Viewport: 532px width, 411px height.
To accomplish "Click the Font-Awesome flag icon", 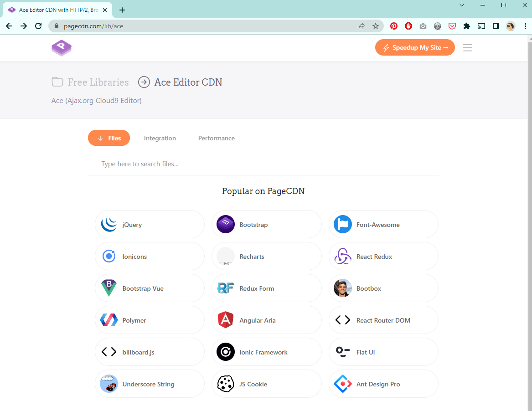I will pos(342,224).
